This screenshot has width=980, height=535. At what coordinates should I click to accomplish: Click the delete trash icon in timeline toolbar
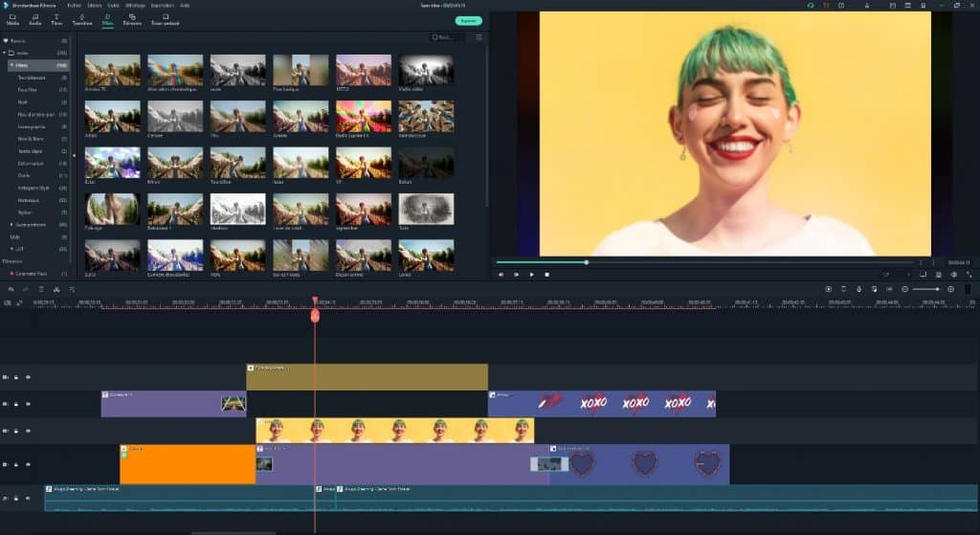pos(41,289)
